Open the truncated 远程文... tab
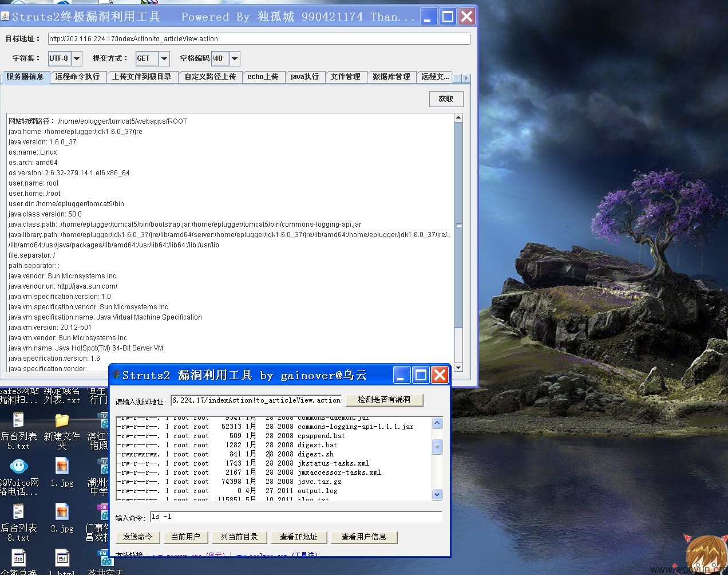The height and width of the screenshot is (575, 728). click(x=435, y=77)
